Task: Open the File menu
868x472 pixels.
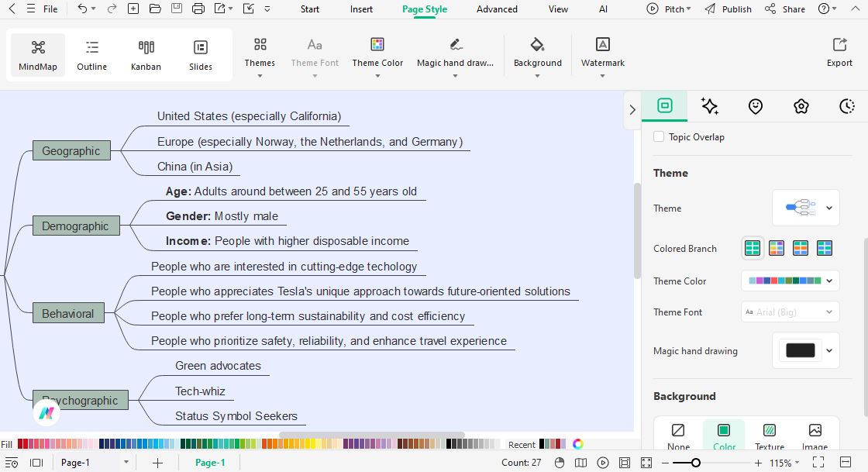Action: pos(50,9)
